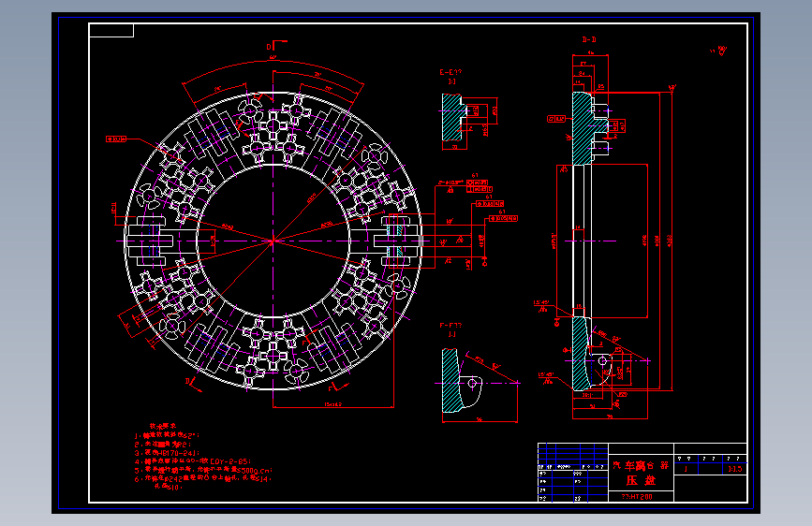Select the large "压盘" title block text
Image resolution: width=812 pixels, height=526 pixels.
pos(641,480)
